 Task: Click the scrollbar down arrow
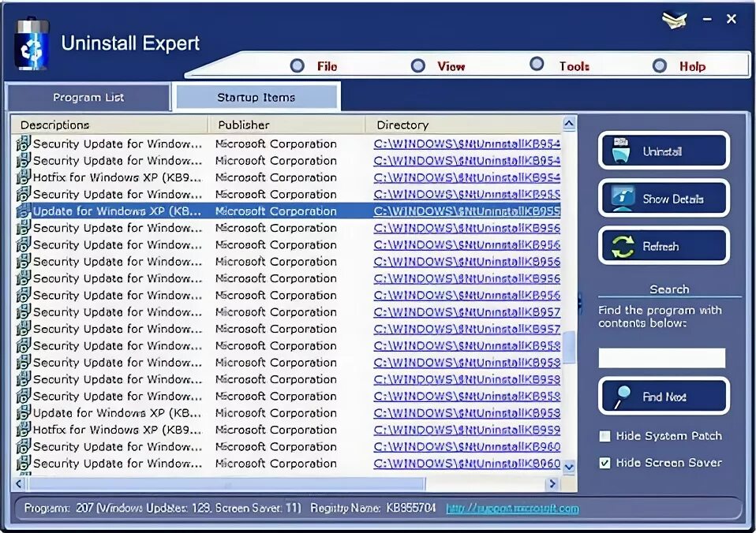point(569,466)
